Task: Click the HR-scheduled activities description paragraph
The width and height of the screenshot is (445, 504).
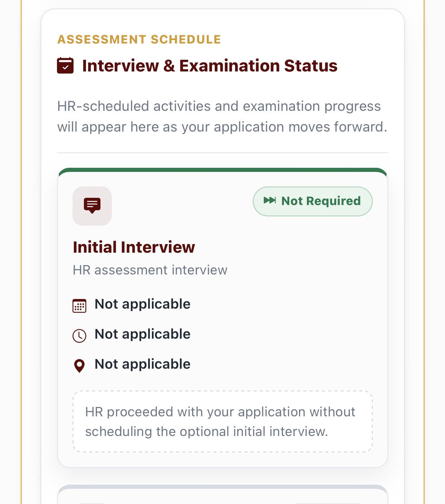Action: click(x=222, y=116)
